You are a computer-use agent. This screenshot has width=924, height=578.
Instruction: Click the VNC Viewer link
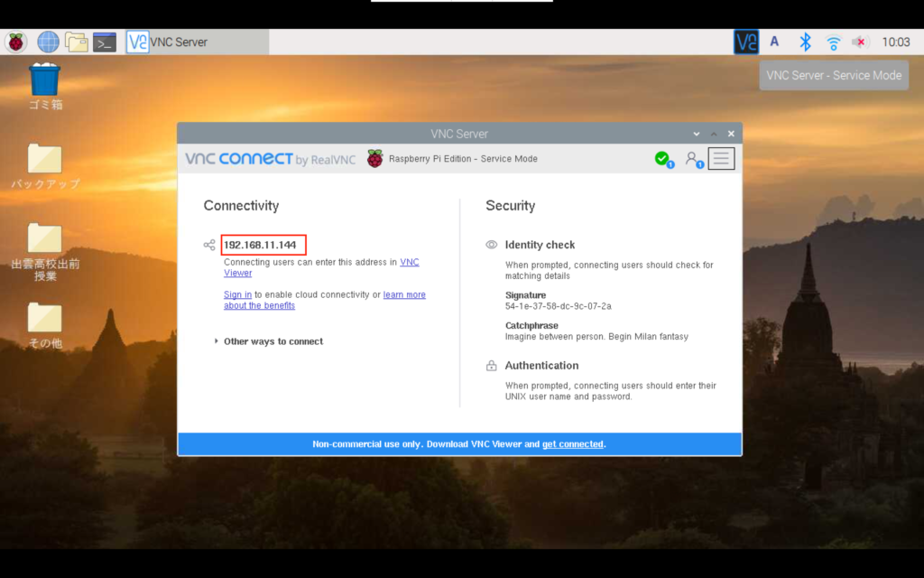point(409,263)
